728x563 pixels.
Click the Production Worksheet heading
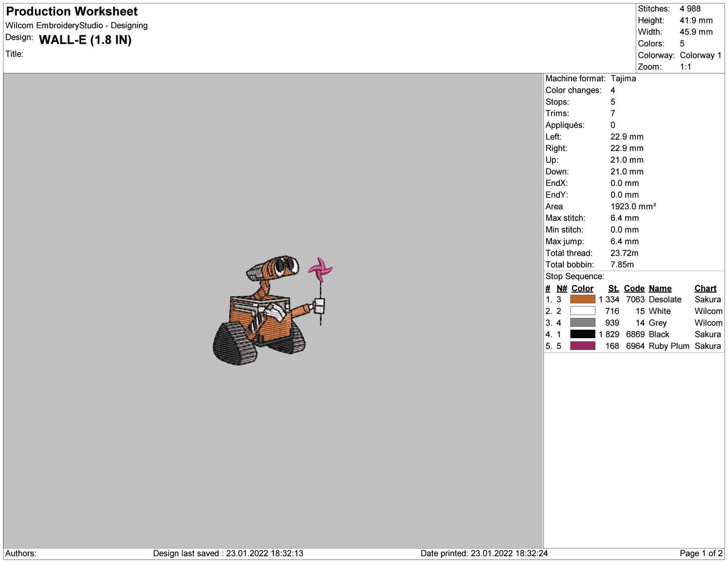click(72, 11)
